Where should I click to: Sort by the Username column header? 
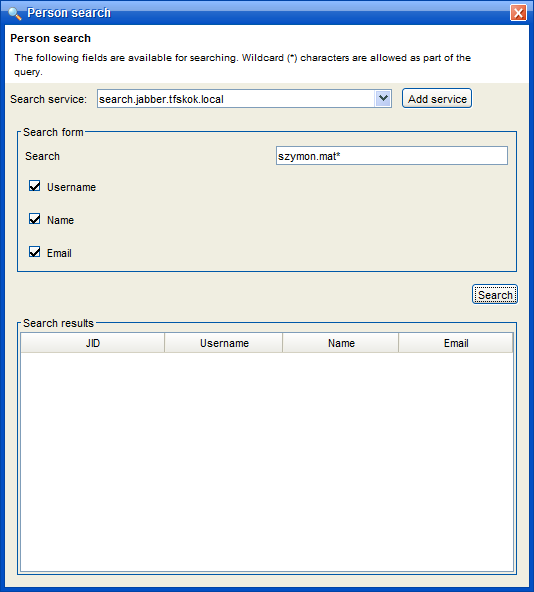coord(224,343)
